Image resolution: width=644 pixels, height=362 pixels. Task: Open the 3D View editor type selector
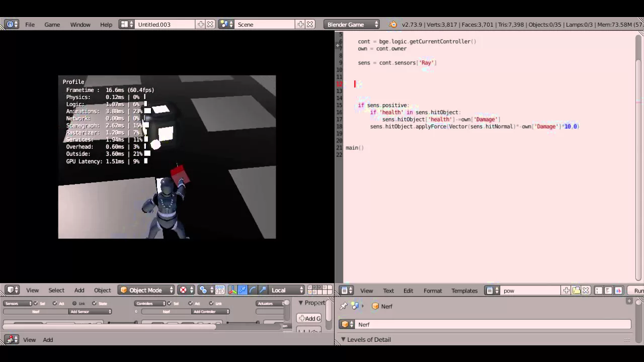click(x=12, y=290)
